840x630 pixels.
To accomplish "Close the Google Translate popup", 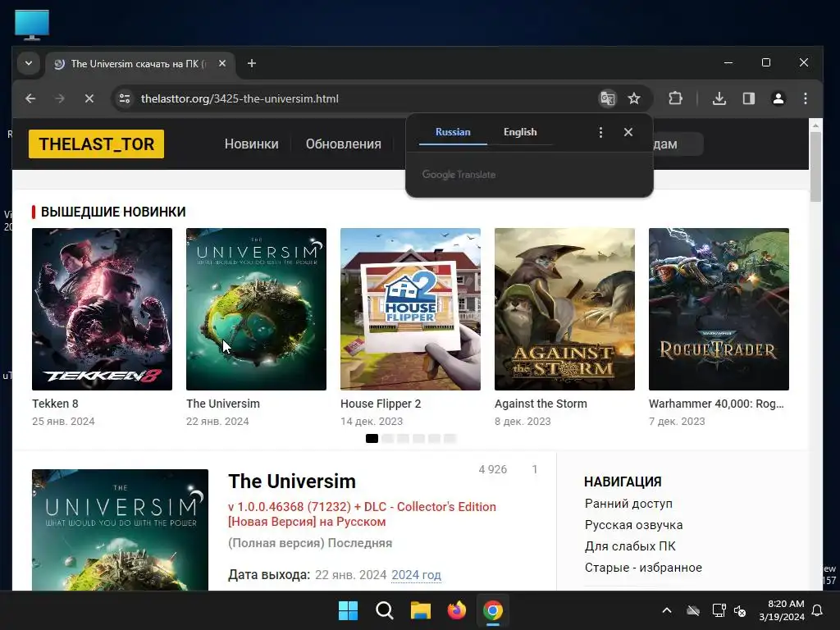I will coord(628,132).
